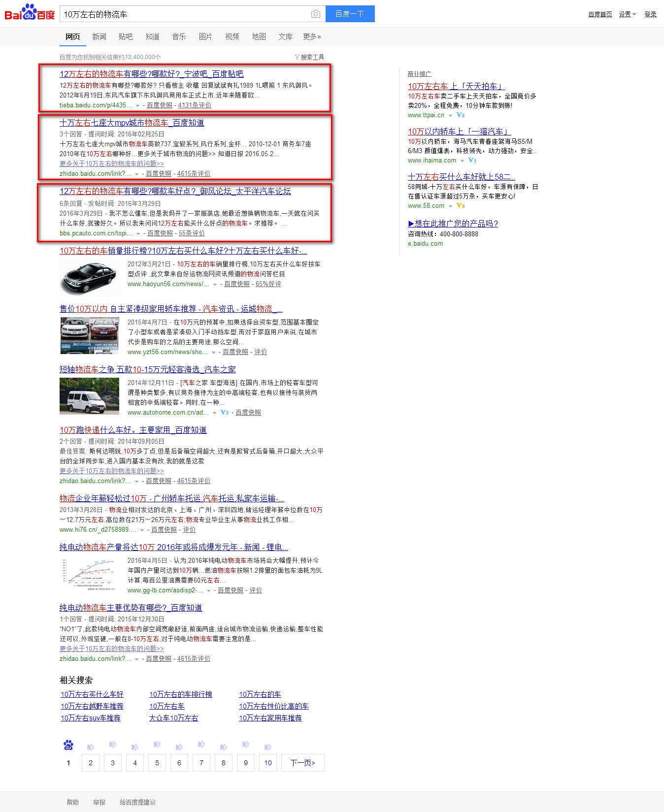Screen dimensions: 664x812
Task: Go to results page 2
Action: point(91,763)
